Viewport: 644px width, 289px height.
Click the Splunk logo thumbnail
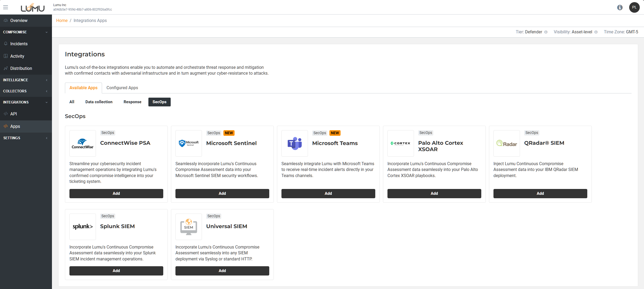coord(82,227)
